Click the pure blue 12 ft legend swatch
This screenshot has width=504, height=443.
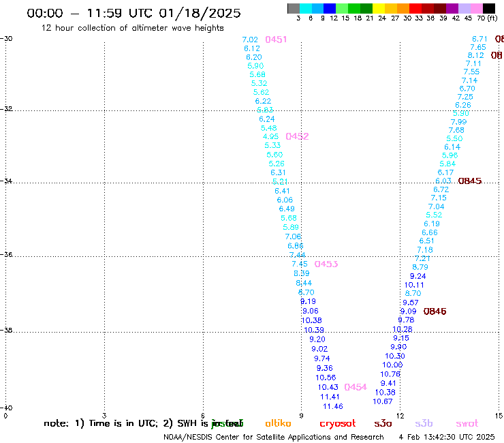tap(330, 8)
